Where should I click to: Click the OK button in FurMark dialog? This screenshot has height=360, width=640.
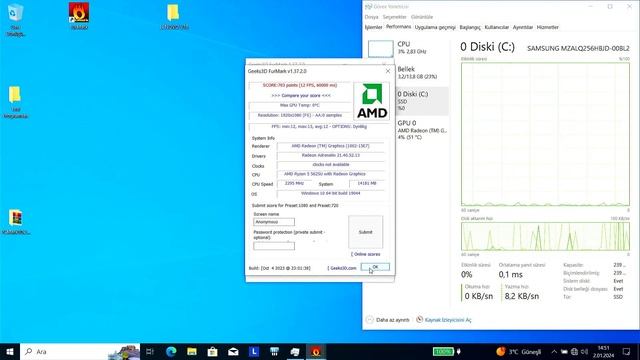375,267
